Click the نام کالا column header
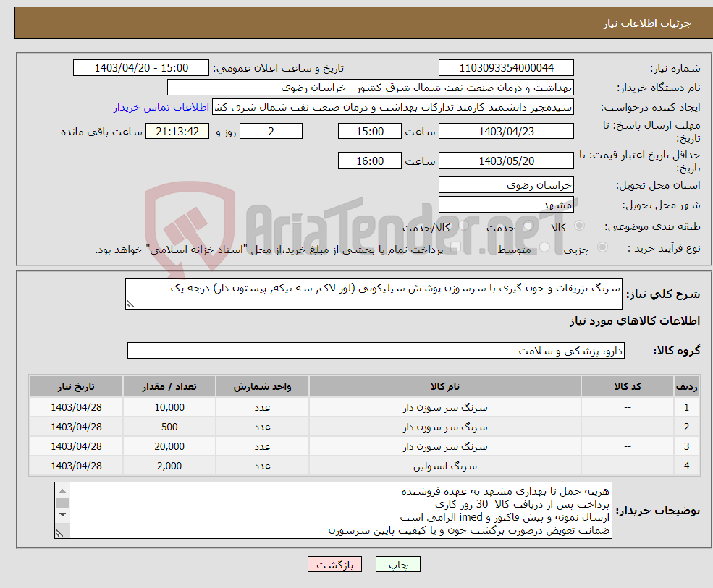This screenshot has height=588, width=713. 445,387
